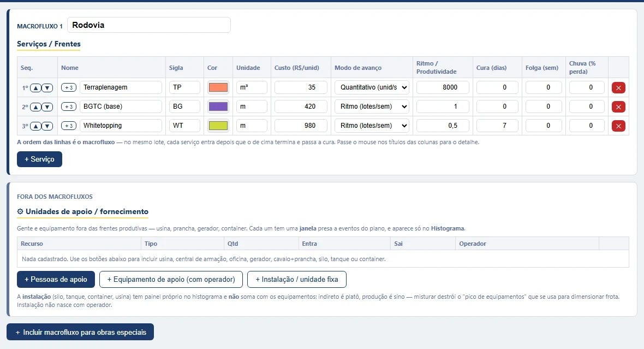Expand +3 details for Whitetopping
Image resolution: width=644 pixels, height=349 pixels.
point(69,126)
